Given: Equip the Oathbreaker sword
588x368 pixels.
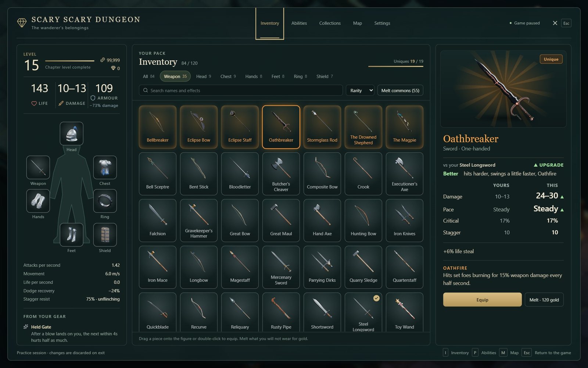Looking at the screenshot, I should (x=483, y=300).
